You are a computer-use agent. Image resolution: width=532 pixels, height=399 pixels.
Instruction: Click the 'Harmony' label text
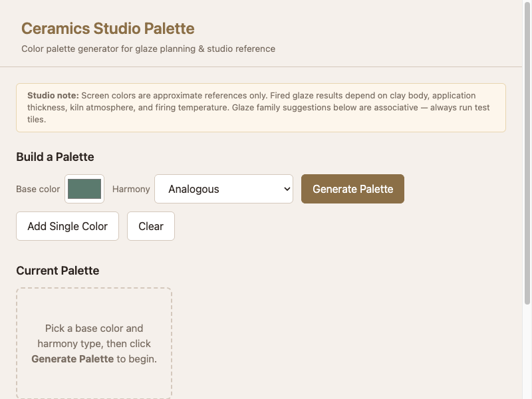click(x=131, y=189)
